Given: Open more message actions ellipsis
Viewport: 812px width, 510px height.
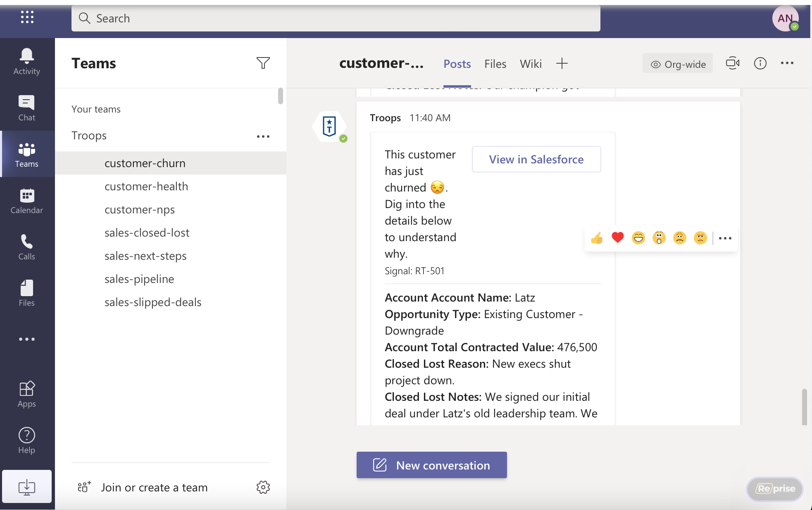Looking at the screenshot, I should point(725,238).
